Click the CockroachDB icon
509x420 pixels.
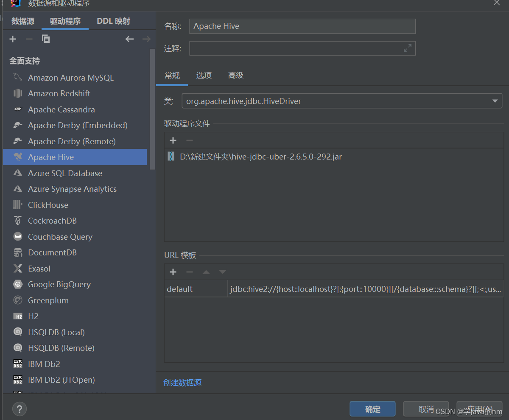coord(17,221)
